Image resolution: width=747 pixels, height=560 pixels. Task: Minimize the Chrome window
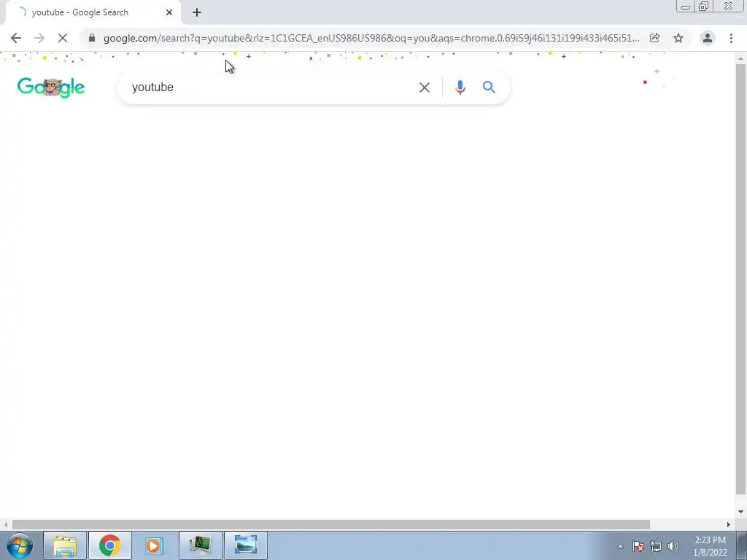click(686, 7)
